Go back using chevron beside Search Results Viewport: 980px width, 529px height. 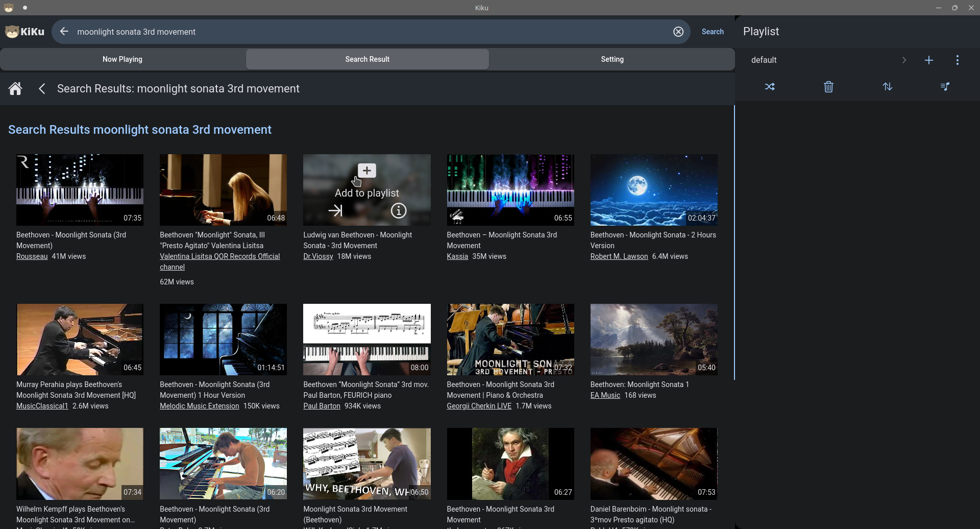pos(42,89)
